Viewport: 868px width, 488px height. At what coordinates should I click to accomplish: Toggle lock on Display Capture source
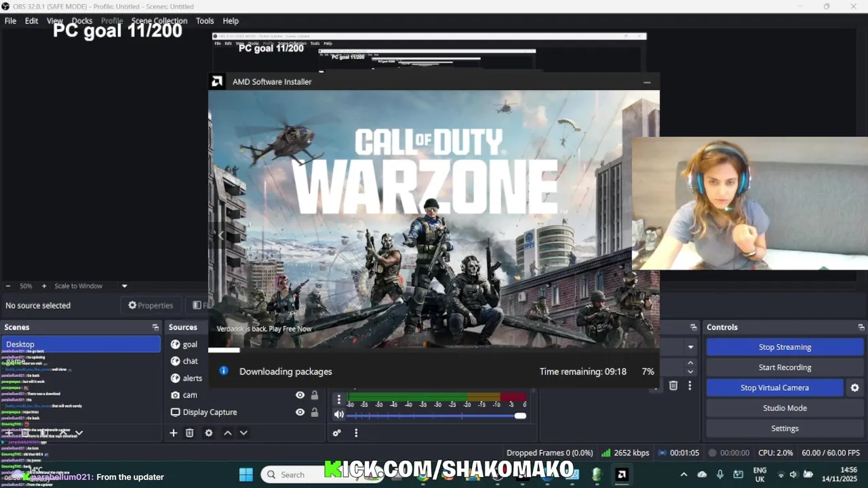tap(315, 412)
